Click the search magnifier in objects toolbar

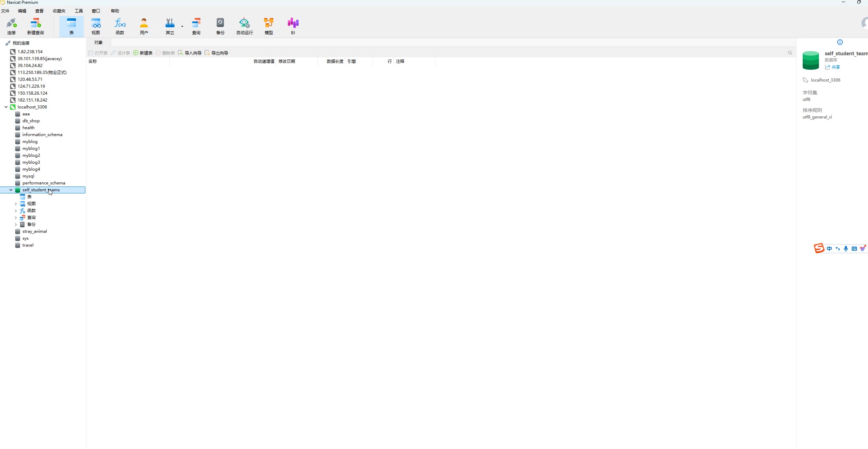pos(790,53)
